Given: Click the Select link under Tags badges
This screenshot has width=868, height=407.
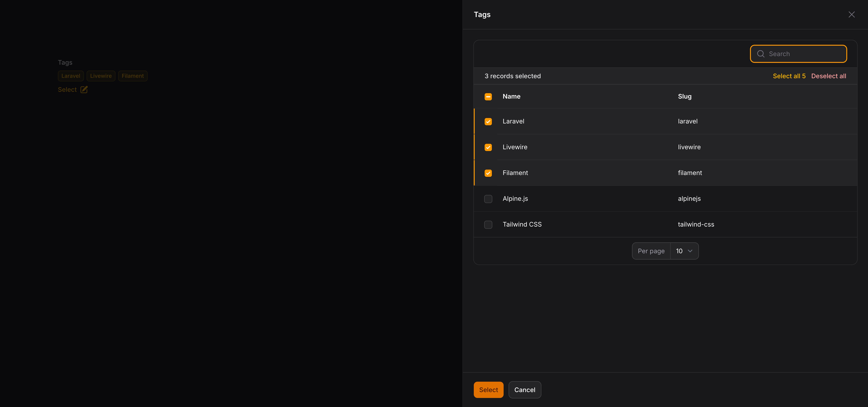Looking at the screenshot, I should (x=67, y=90).
